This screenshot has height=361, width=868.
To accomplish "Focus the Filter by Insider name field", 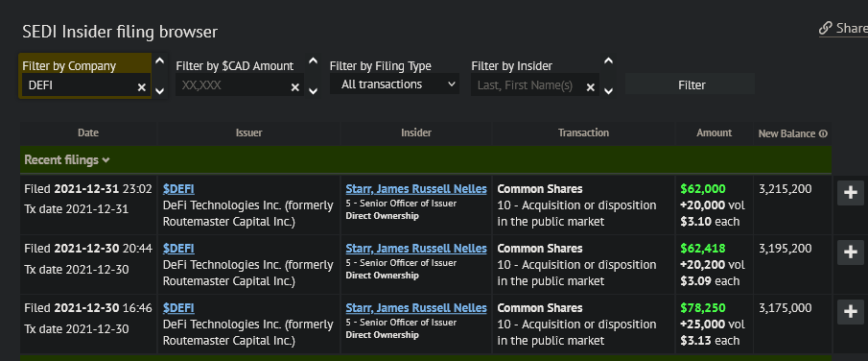I will click(528, 86).
